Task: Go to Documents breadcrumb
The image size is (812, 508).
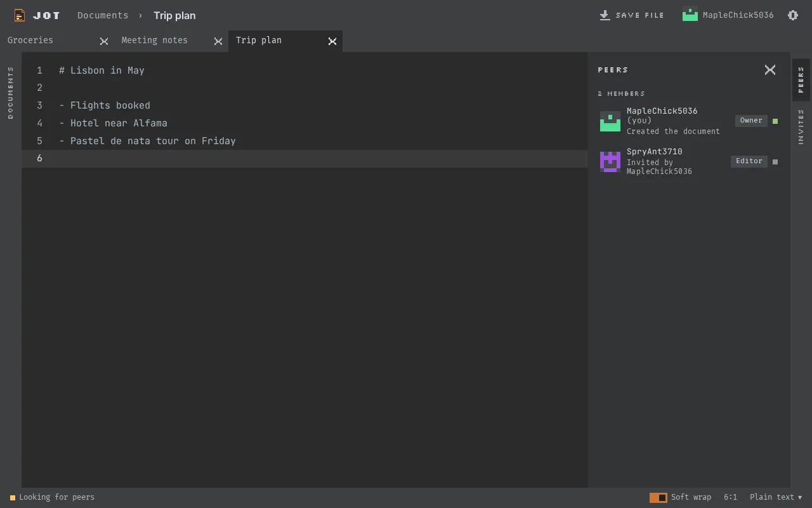Action: [103, 15]
